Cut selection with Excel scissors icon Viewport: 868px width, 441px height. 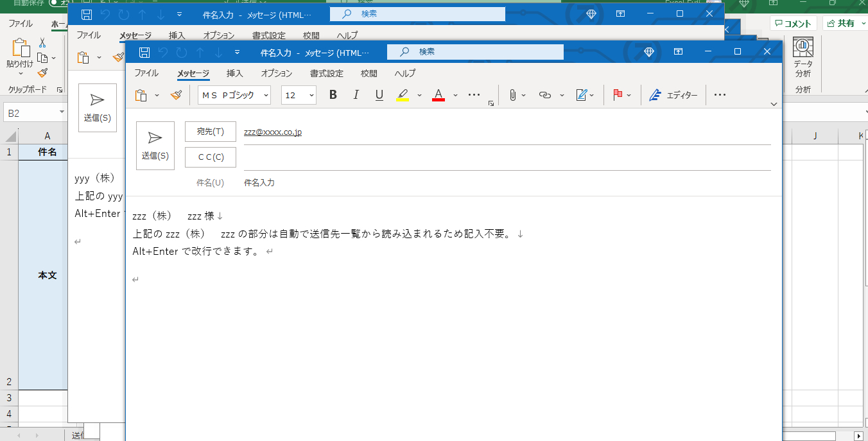pyautogui.click(x=42, y=42)
